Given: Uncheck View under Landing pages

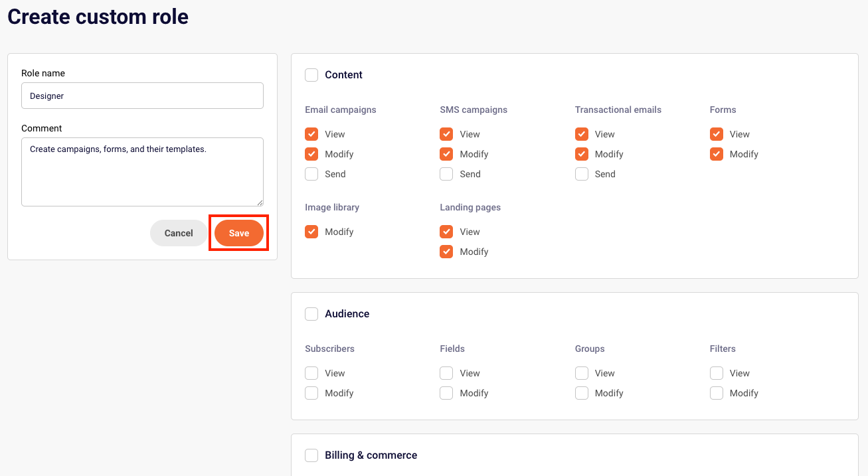Looking at the screenshot, I should [x=446, y=232].
